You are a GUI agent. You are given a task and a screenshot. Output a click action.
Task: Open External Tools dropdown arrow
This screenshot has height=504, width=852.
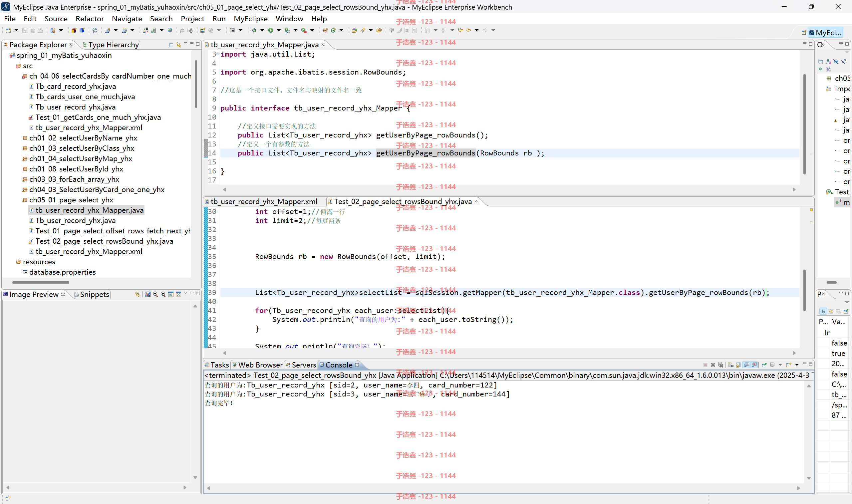point(312,31)
